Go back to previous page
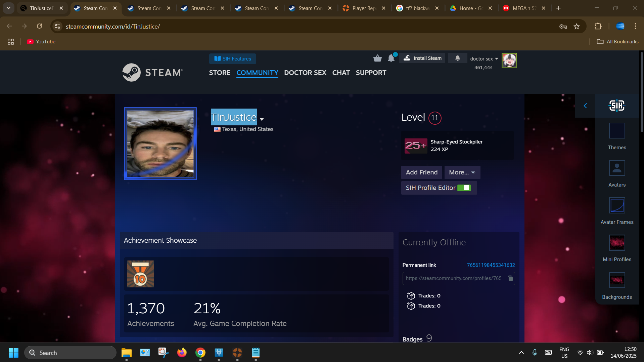This screenshot has height=362, width=644. [9, 26]
